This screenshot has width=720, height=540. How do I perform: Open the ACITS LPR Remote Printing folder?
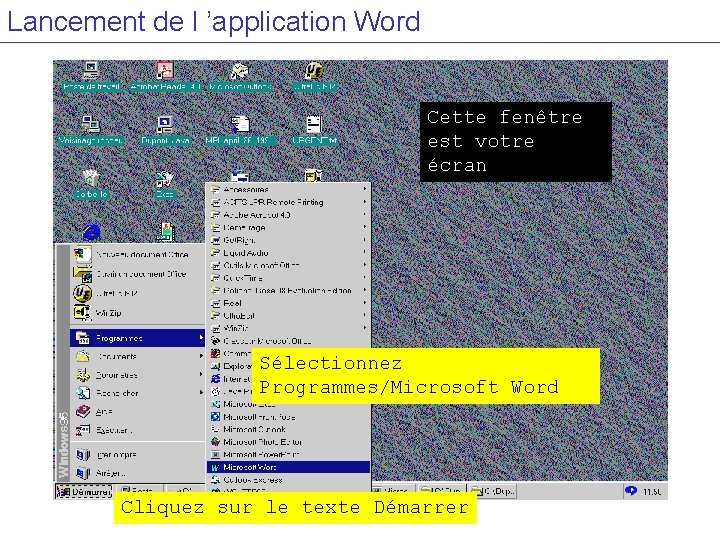[288, 202]
